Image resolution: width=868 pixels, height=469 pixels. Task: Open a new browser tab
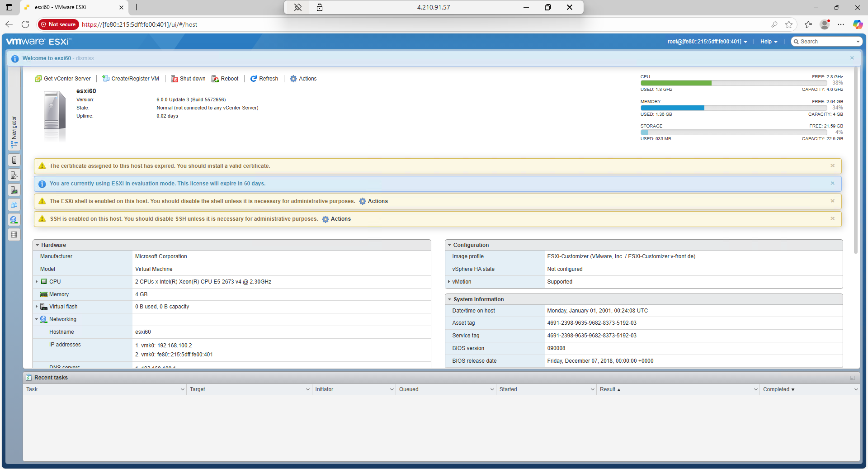pos(136,7)
